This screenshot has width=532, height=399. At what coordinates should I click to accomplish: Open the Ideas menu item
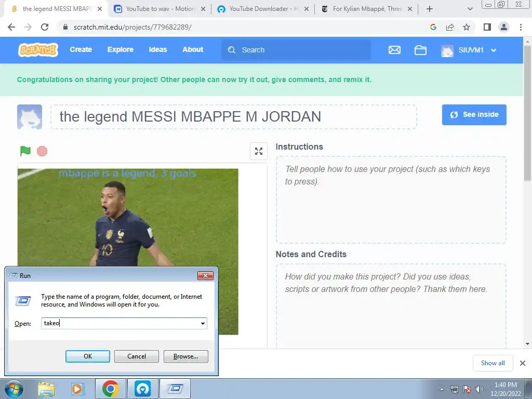click(158, 49)
